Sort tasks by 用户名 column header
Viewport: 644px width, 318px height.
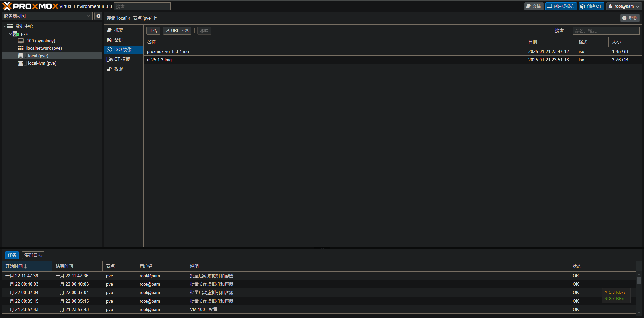[161, 266]
